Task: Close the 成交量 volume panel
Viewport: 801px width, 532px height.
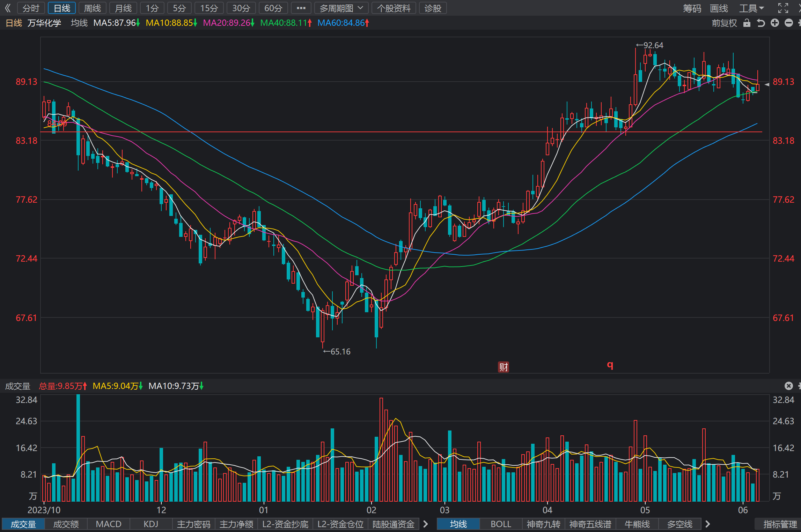Action: click(789, 385)
